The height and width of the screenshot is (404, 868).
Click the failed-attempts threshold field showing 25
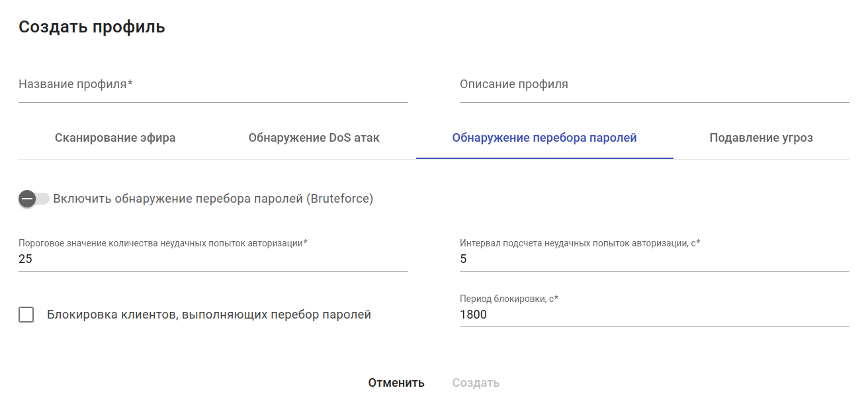pos(213,259)
